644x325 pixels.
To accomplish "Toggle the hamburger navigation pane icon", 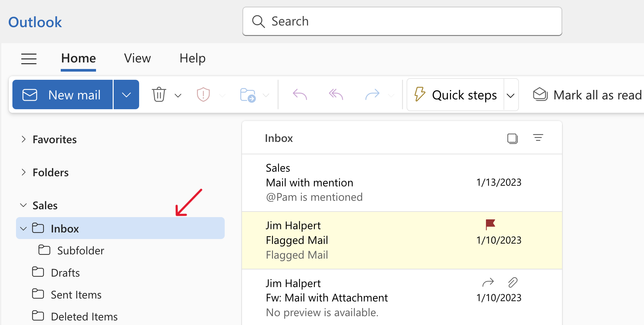I will [x=29, y=59].
